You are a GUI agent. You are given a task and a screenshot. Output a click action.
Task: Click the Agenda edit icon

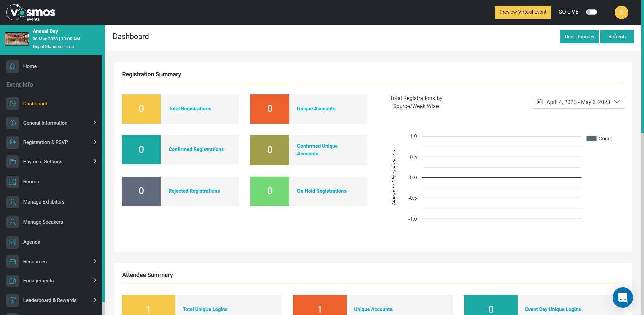click(x=12, y=242)
